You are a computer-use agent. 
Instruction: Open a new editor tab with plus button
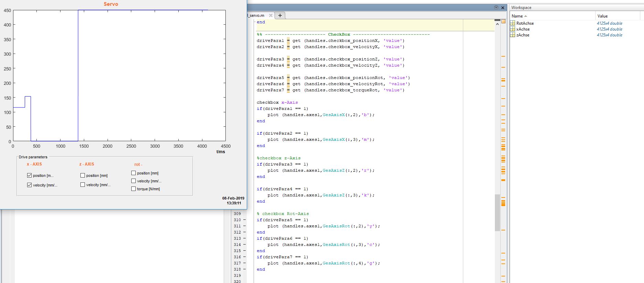[280, 15]
